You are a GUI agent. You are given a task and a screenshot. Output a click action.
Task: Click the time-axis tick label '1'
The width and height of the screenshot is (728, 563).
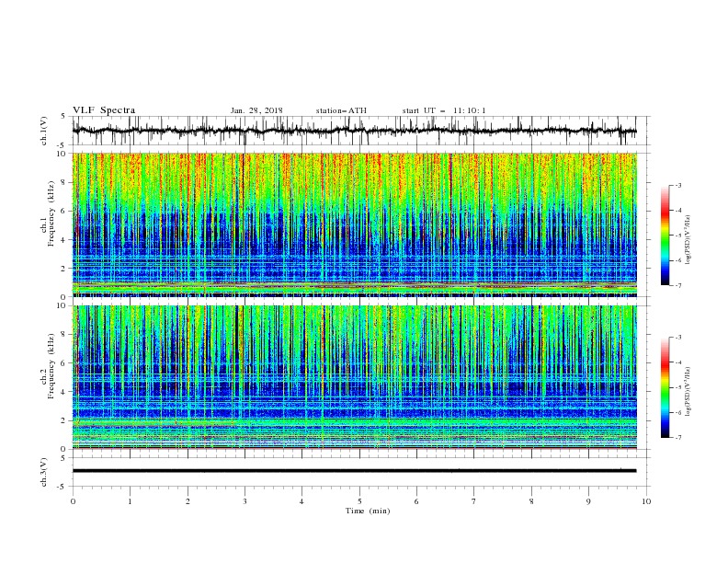130,501
